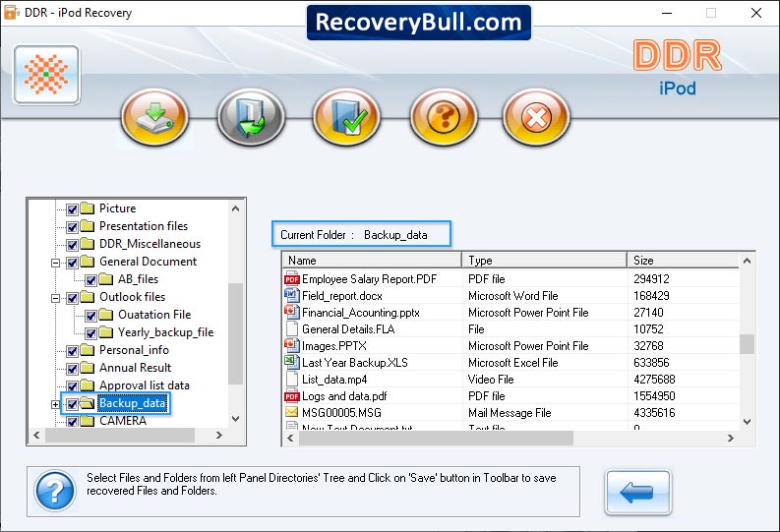Click the file list scroll right arrow
The image size is (780, 532).
(730, 438)
